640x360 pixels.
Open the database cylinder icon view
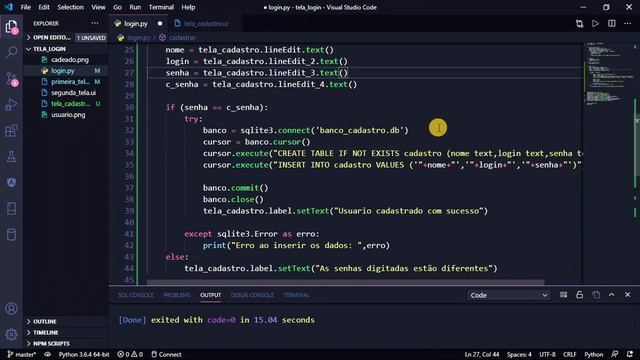click(x=11, y=235)
